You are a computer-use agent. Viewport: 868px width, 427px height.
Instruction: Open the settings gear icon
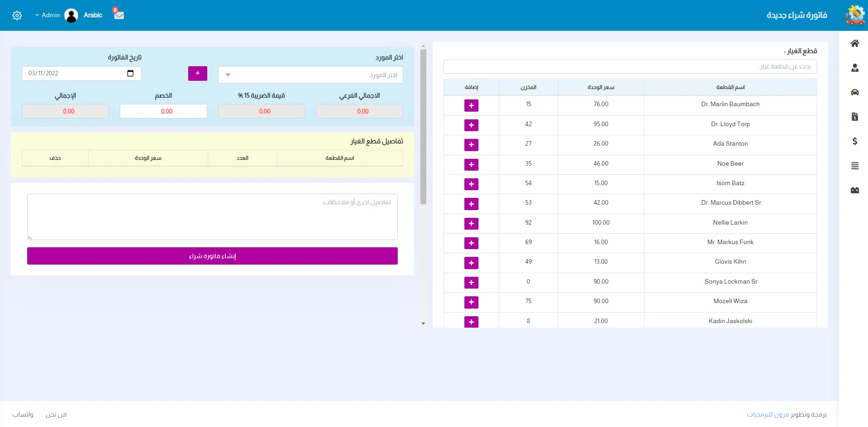pos(17,15)
